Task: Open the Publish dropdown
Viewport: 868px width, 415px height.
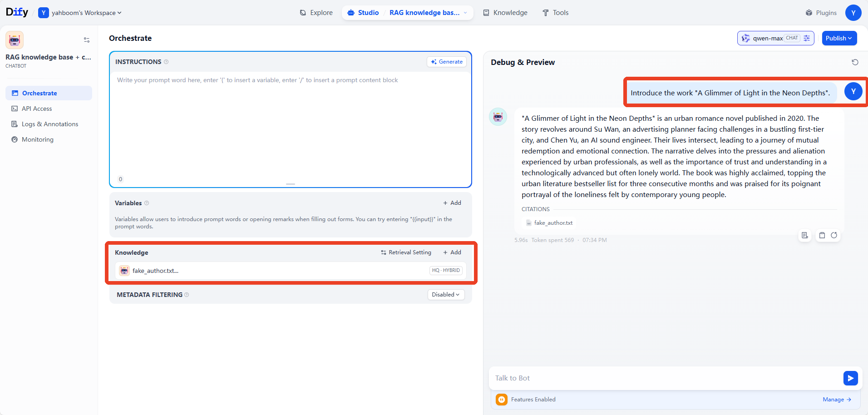Action: [839, 38]
